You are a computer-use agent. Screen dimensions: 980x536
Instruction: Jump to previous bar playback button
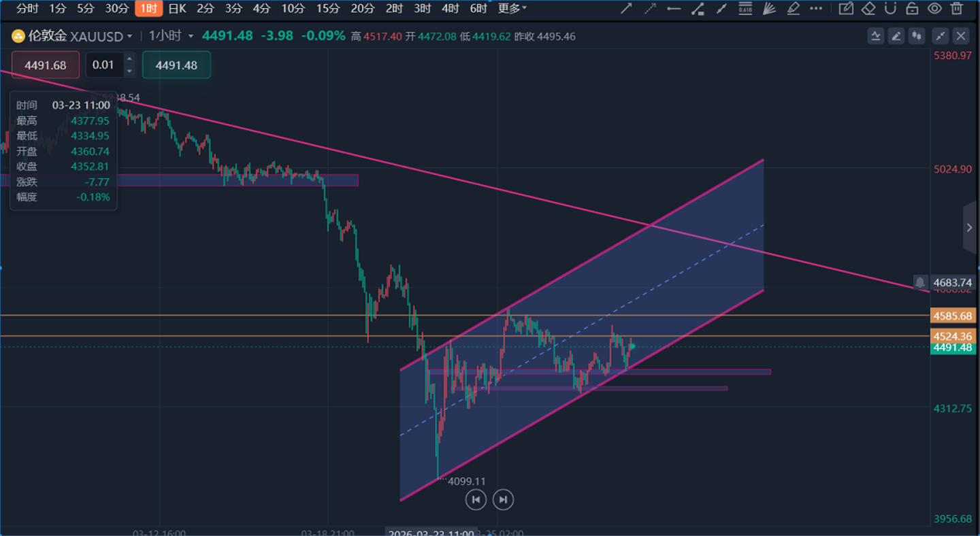coord(476,500)
